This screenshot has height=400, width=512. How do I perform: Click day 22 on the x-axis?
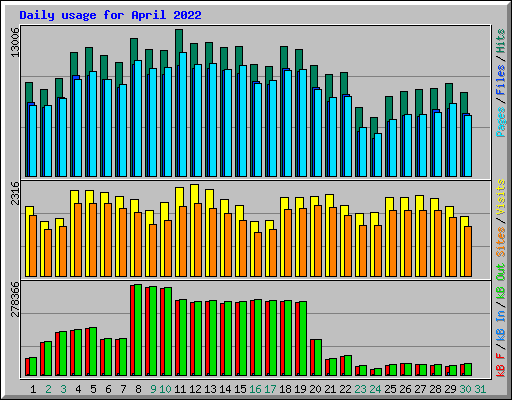tap(345, 389)
